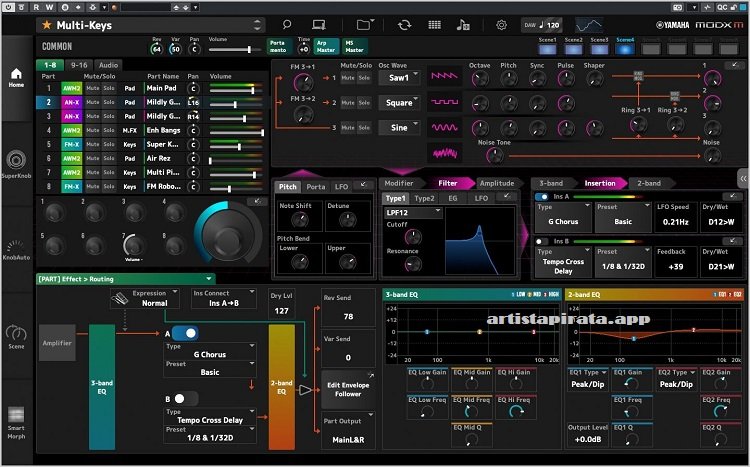The width and height of the screenshot is (750, 467).
Task: Open the Part Output MainL&R dropdown
Action: coord(348,430)
